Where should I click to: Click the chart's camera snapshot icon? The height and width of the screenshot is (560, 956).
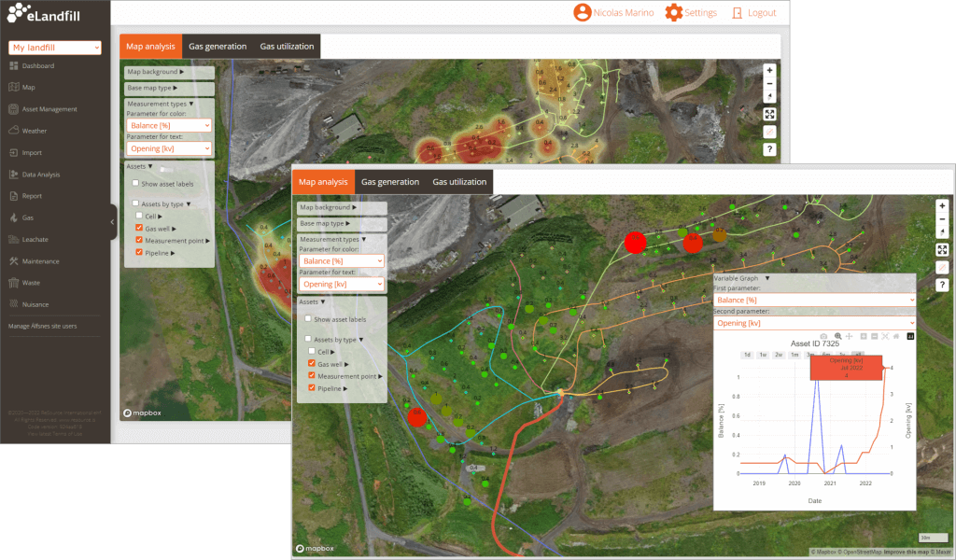click(x=822, y=336)
